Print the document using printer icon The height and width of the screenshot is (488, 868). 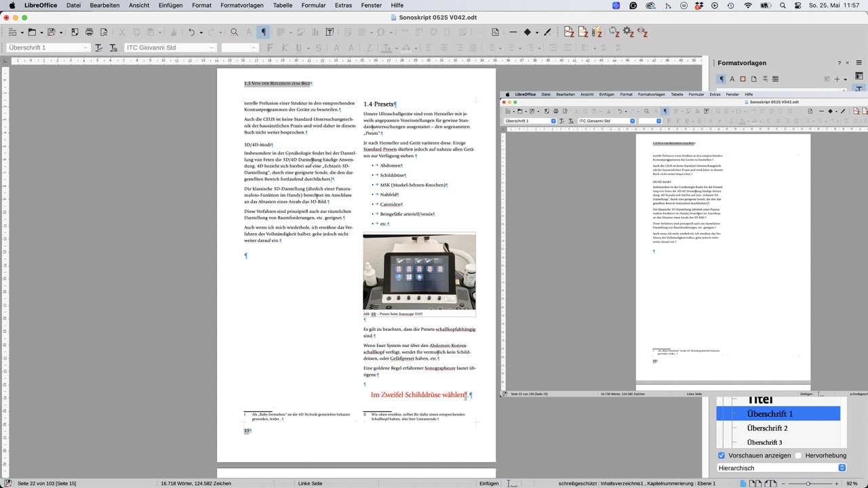pyautogui.click(x=89, y=32)
